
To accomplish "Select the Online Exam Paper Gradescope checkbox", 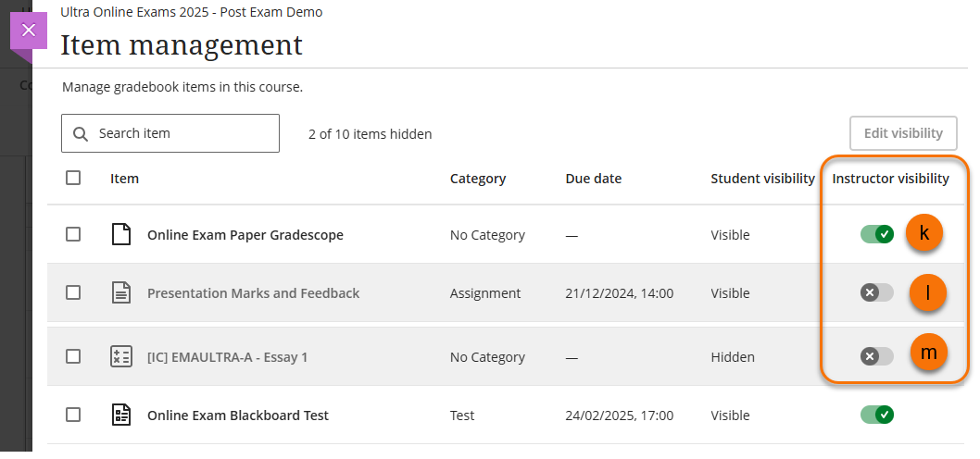I will click(73, 235).
